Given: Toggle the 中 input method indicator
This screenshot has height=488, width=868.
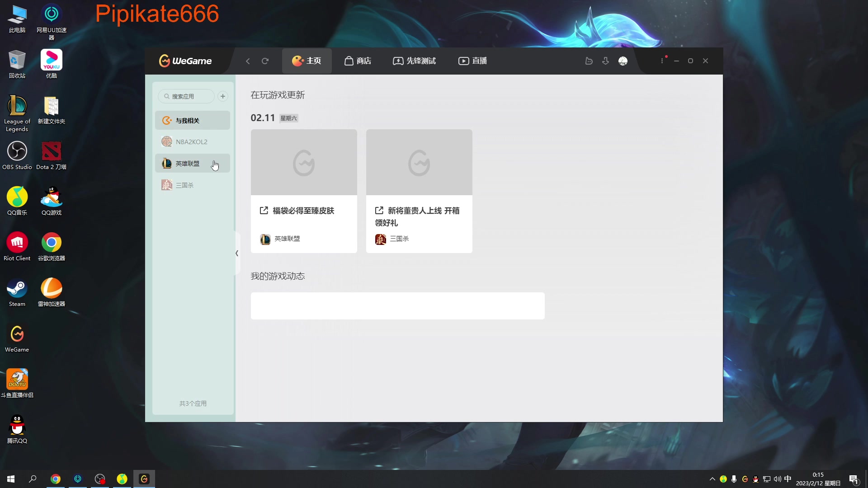Looking at the screenshot, I should pyautogui.click(x=788, y=479).
